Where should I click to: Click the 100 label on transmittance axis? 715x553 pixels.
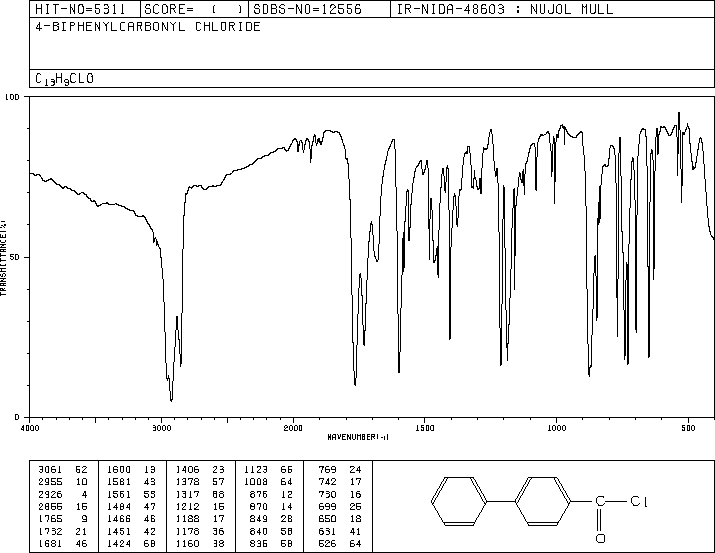coord(12,97)
